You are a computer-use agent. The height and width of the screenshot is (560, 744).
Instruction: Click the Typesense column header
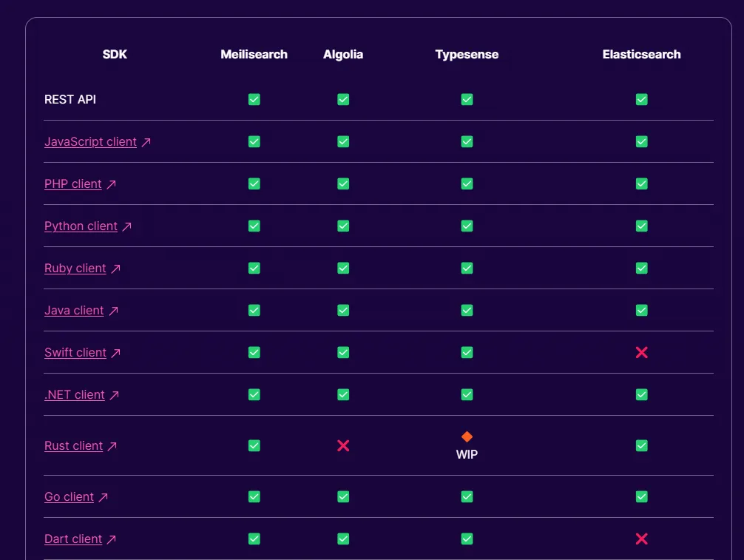467,54
